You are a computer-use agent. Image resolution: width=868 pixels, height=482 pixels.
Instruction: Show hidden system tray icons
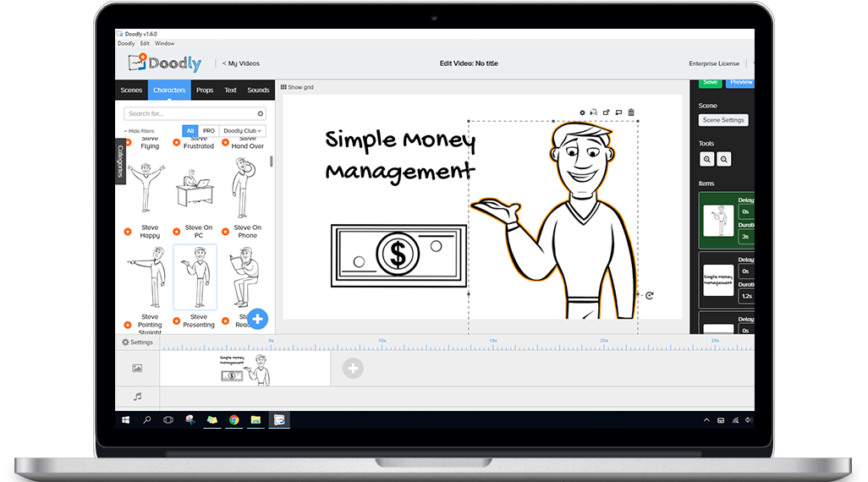tap(706, 420)
